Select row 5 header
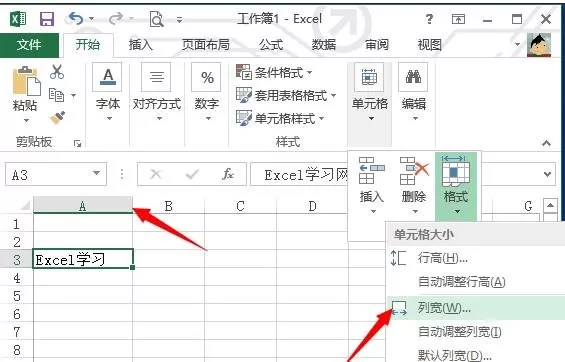Image resolution: width=565 pixels, height=362 pixels. (16, 296)
